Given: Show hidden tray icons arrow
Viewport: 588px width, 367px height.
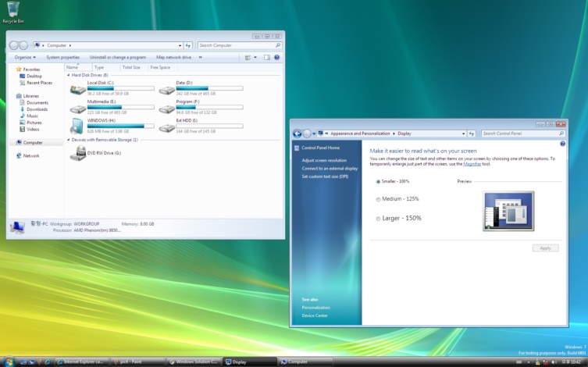Looking at the screenshot, I should [529, 362].
